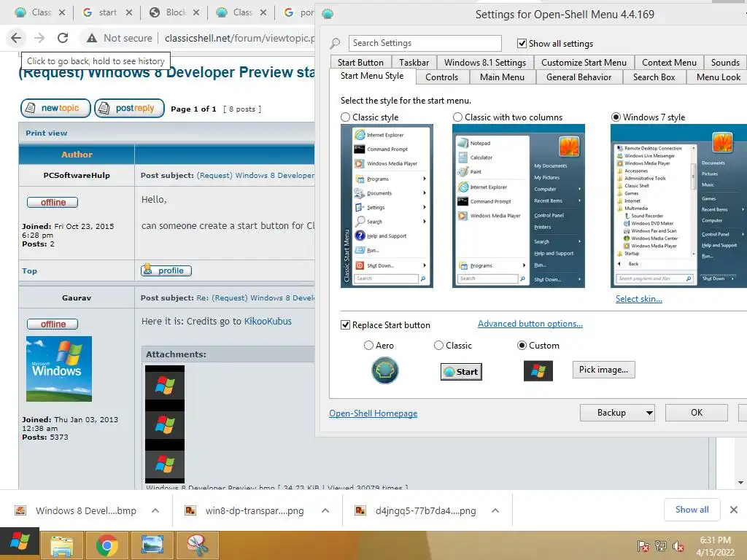Click the Action Center flag tray icon
This screenshot has width=747, height=560.
pyautogui.click(x=643, y=545)
